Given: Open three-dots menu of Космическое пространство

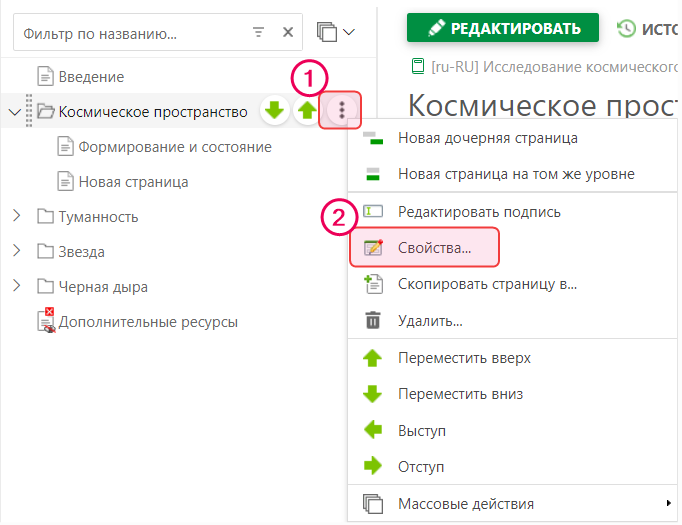Looking at the screenshot, I should [x=341, y=110].
